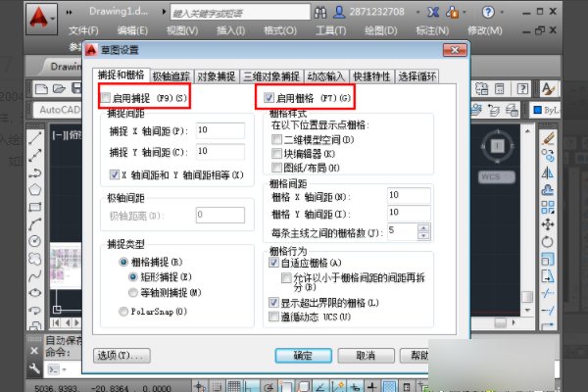
Task: Uncheck the 启用栅格 (F7) checkbox
Action: pyautogui.click(x=269, y=98)
